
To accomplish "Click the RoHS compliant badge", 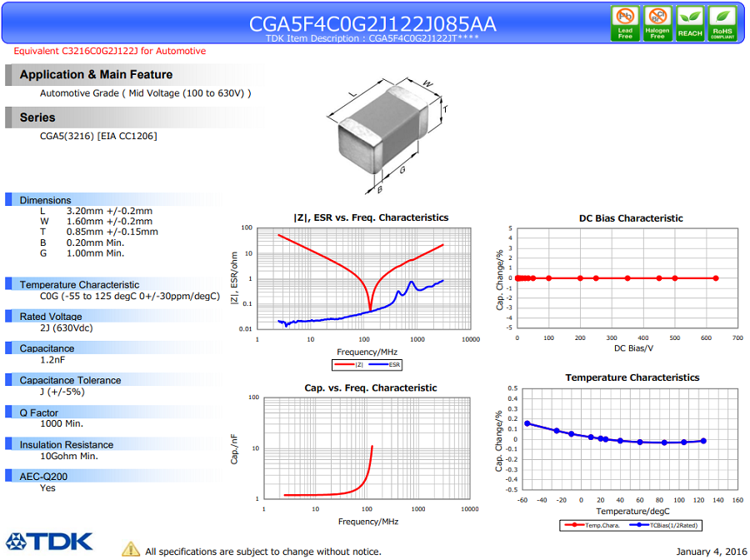I will click(x=722, y=23).
